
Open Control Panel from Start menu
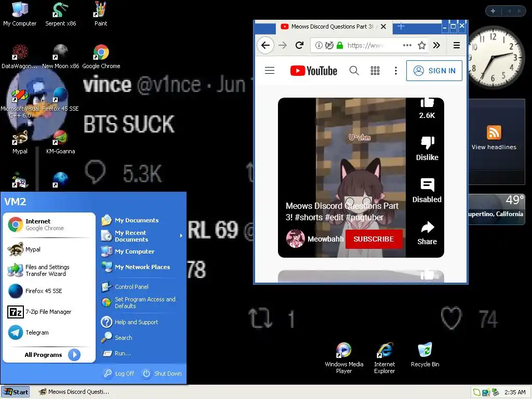point(142,287)
